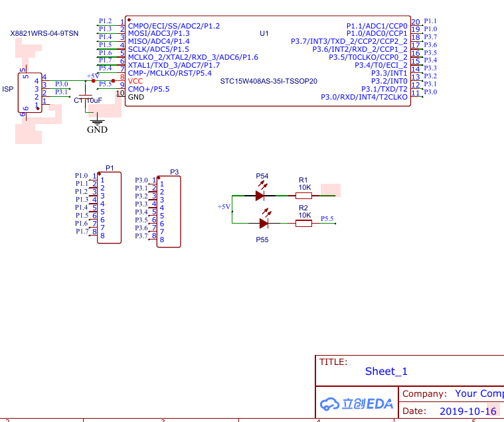Select the R2 resistor symbol
The image size is (504, 422).
[303, 223]
